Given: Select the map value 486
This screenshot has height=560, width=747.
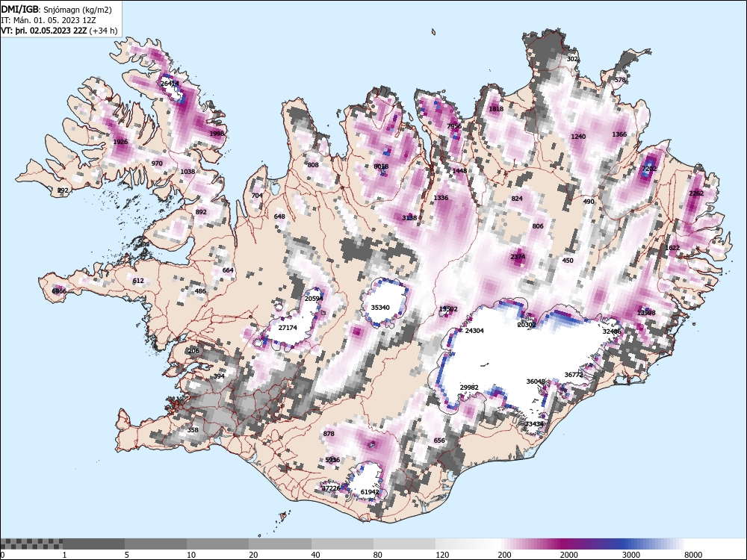Looking at the screenshot, I should 200,291.
